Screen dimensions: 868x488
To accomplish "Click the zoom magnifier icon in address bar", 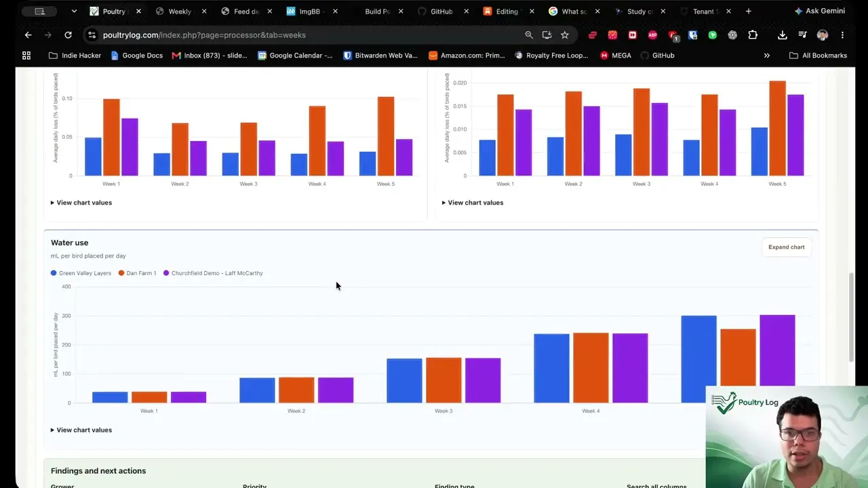I will click(x=529, y=35).
